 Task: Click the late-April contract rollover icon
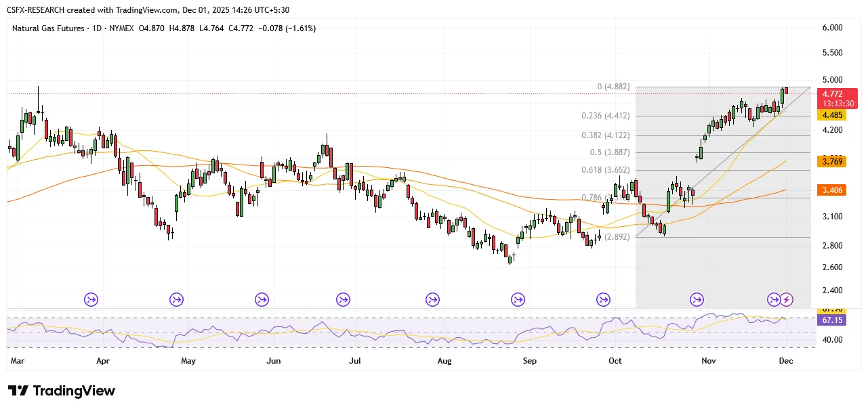tap(177, 299)
